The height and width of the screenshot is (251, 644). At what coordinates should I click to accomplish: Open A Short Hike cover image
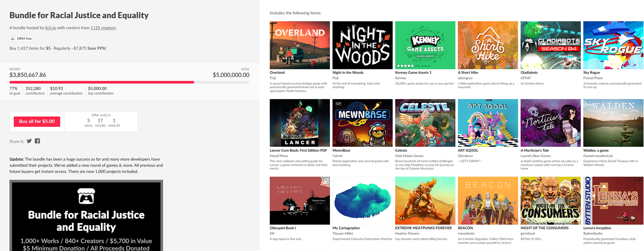[488, 45]
